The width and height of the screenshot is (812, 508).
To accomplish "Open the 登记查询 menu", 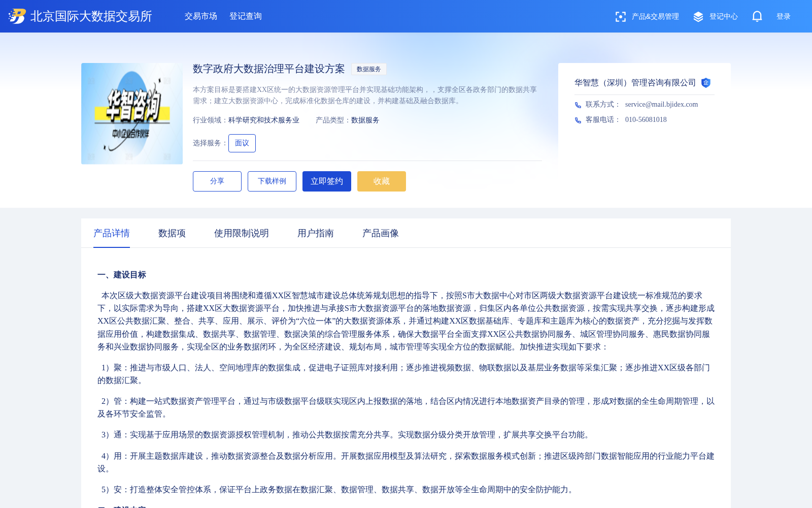I will [x=246, y=16].
